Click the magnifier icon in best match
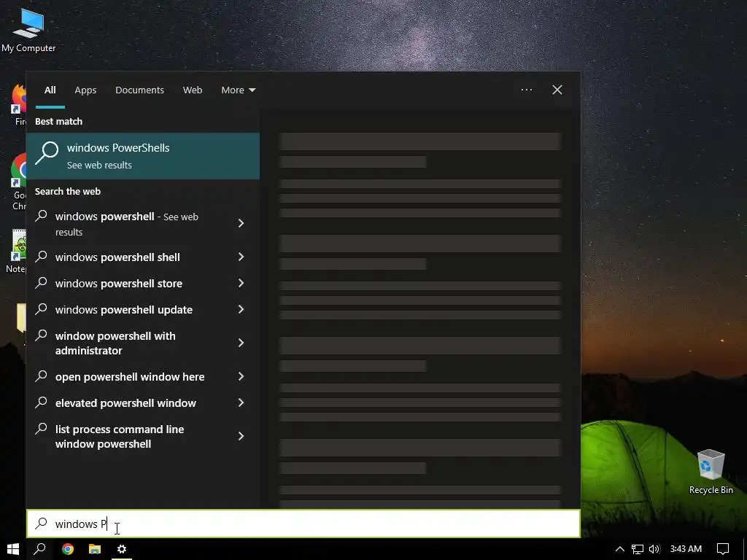The image size is (747, 560). pyautogui.click(x=47, y=153)
